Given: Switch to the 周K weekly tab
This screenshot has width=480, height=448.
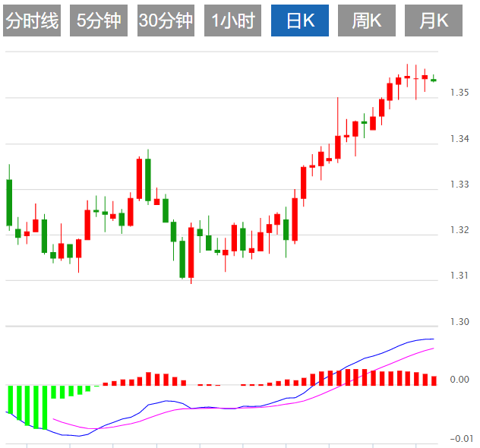Looking at the screenshot, I should click(x=367, y=21).
